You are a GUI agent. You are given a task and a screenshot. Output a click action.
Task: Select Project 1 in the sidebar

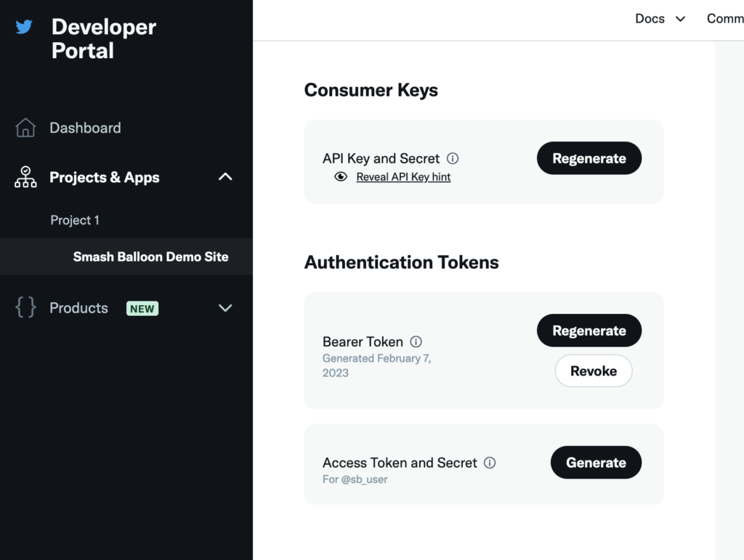click(x=75, y=219)
